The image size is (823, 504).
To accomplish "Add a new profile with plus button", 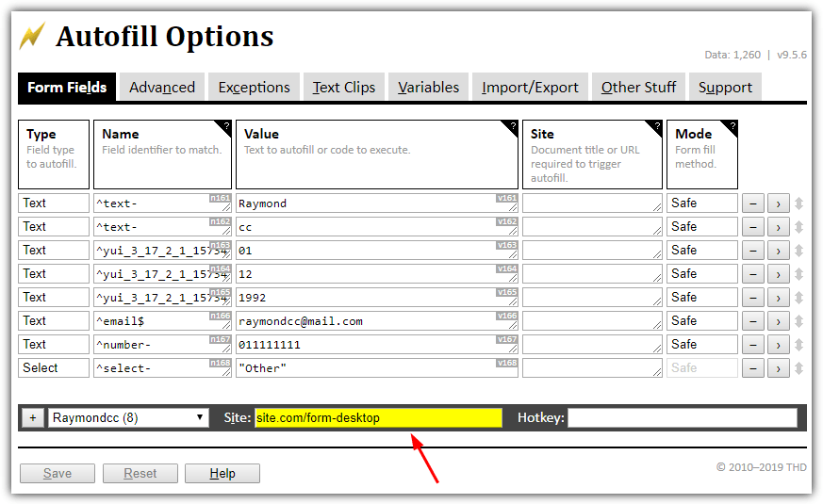I will pos(33,418).
